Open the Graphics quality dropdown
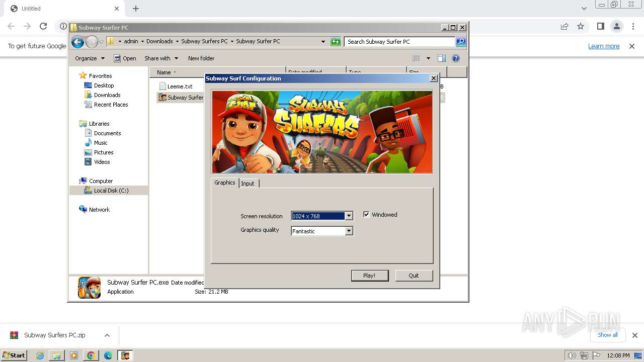The image size is (644, 362). click(x=349, y=231)
